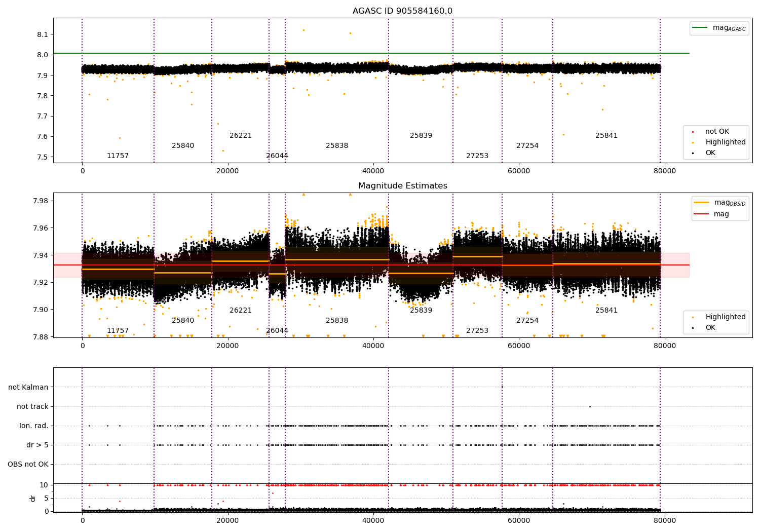Click the 'mag OBSID' legend label
Screen dimensions: 760x532
click(x=730, y=203)
